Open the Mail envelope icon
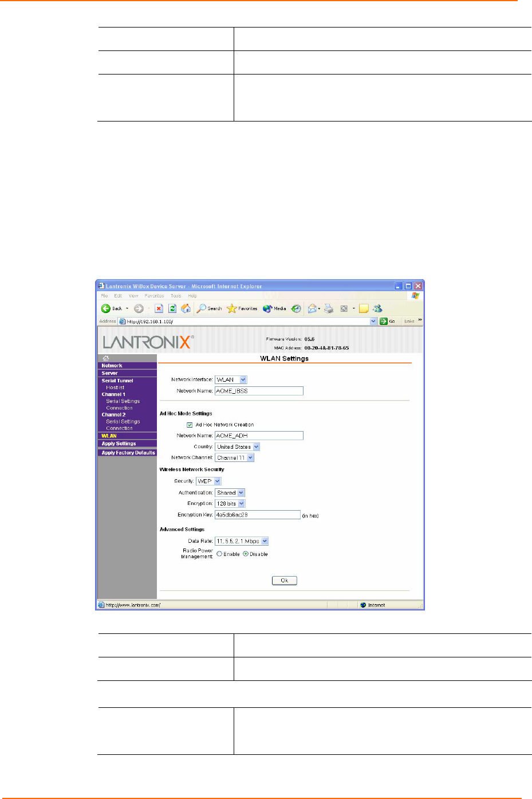Image resolution: width=532 pixels, height=799 pixels. point(312,308)
